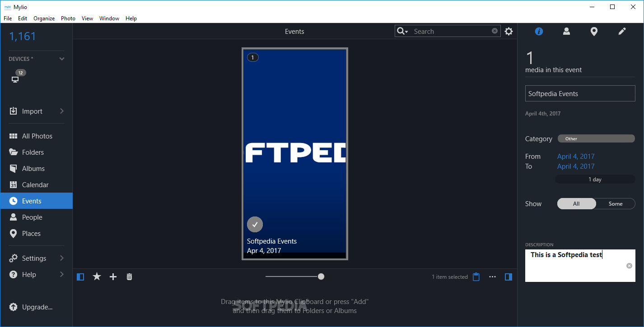Toggle left sidebar panel icon in bottom toolbar
Screen dimensions: 644x327
(x=80, y=276)
